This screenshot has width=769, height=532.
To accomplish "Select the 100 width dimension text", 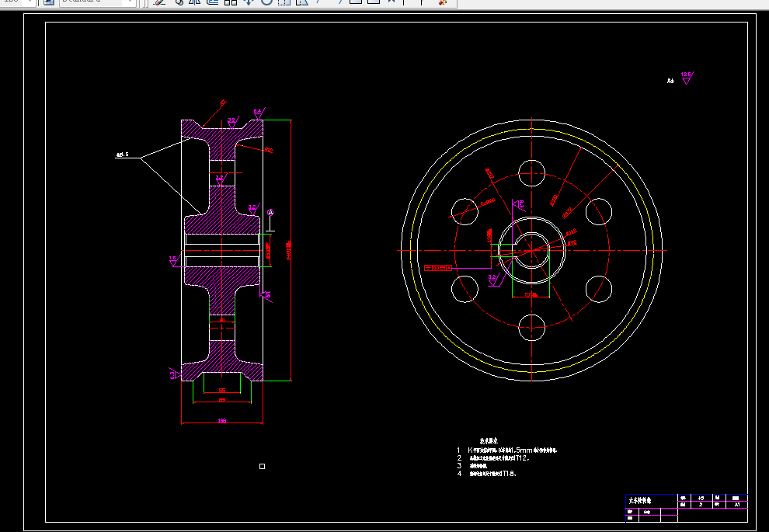I will (x=221, y=421).
